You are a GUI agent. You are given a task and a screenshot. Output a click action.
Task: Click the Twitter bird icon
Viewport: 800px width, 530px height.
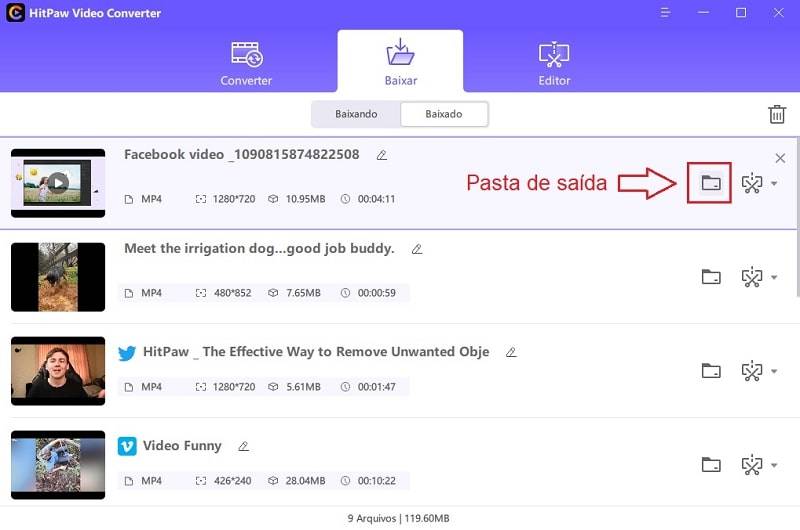point(127,352)
